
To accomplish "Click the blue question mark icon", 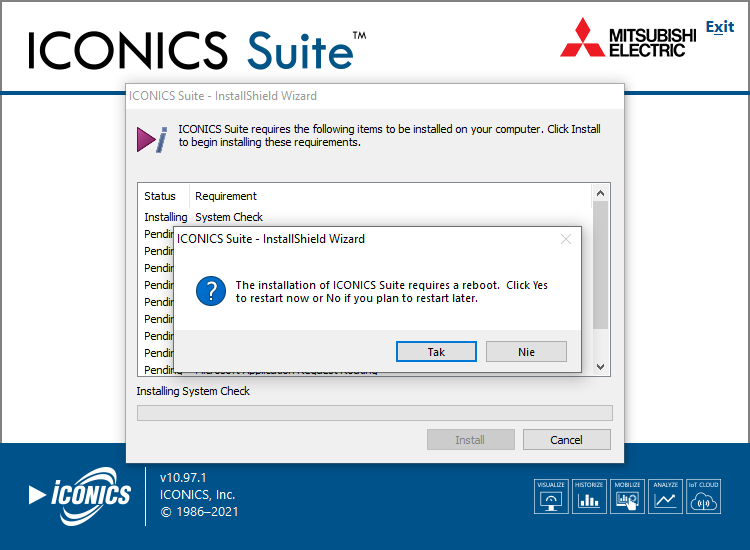I will point(211,291).
